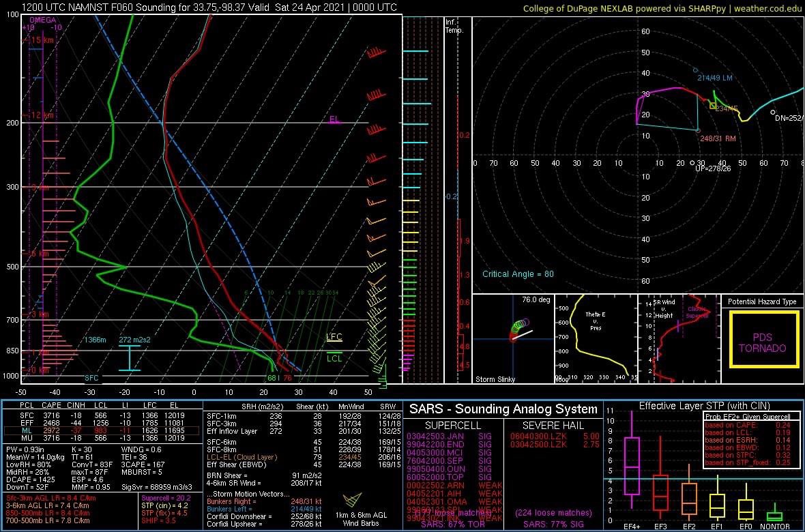805x532 pixels.
Task: Click the NONTOR axis label
Action: point(775,527)
